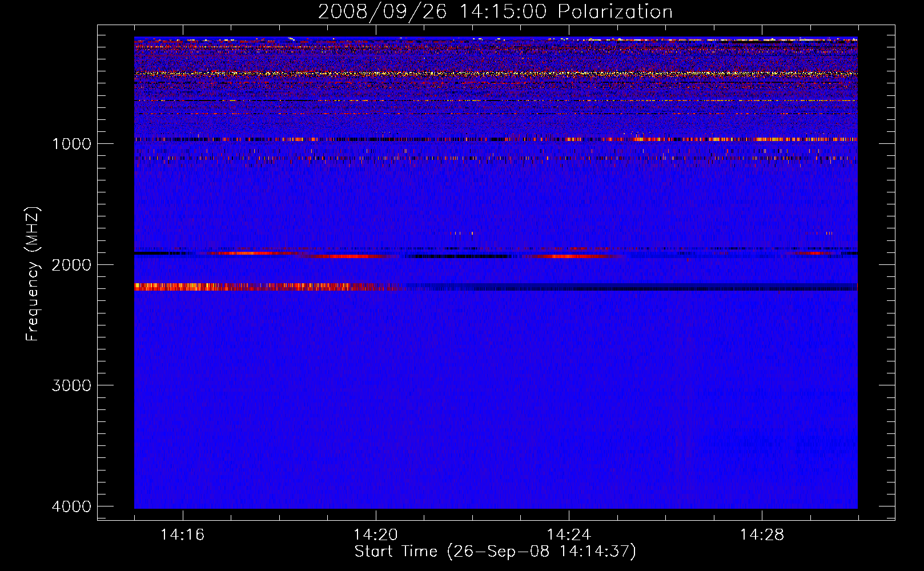Click the 14:20 time tick label
This screenshot has width=924, height=571.
coord(376,534)
